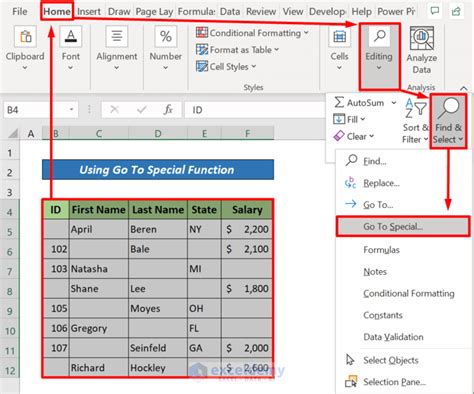
Task: Choose Conditional Formatting in dropdown menu
Action: pos(409,293)
